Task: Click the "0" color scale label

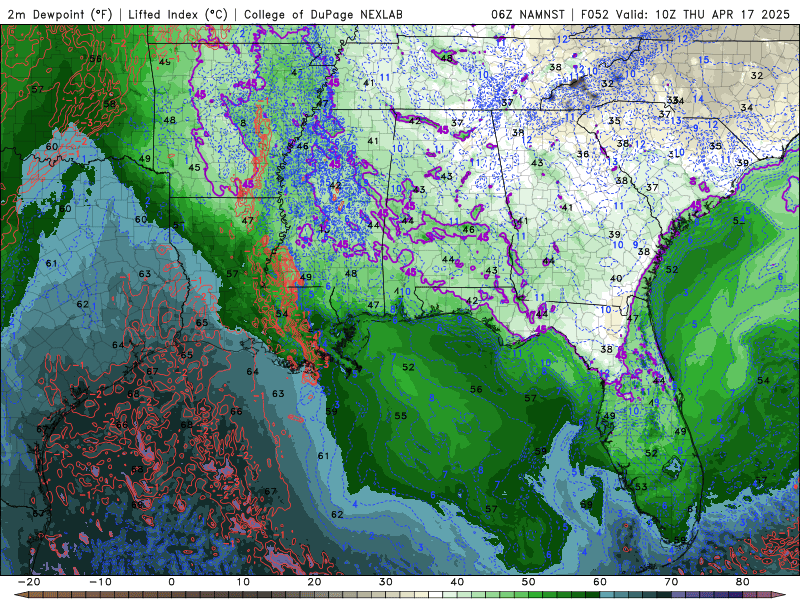Action: pyautogui.click(x=171, y=582)
